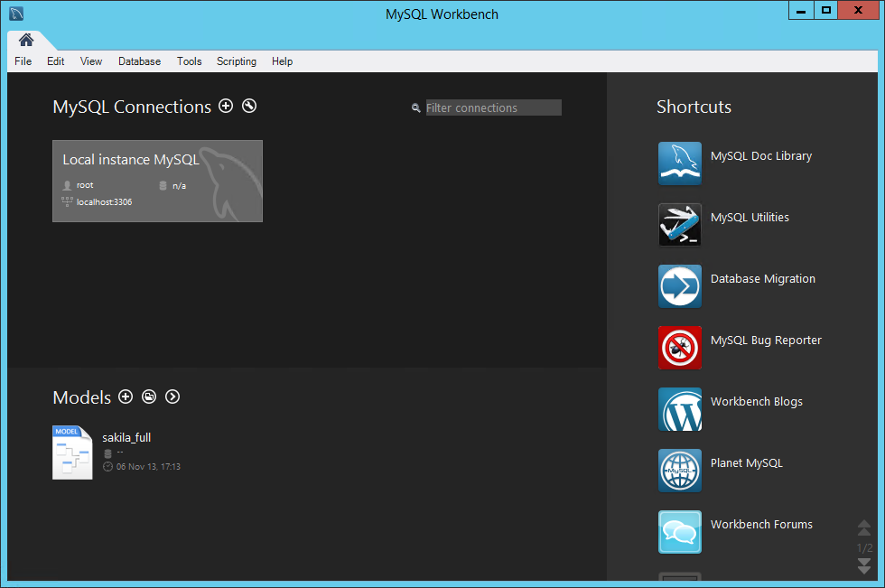This screenshot has width=885, height=588.
Task: Launch the MySQL Utilities shortcut icon
Action: pyautogui.click(x=679, y=225)
